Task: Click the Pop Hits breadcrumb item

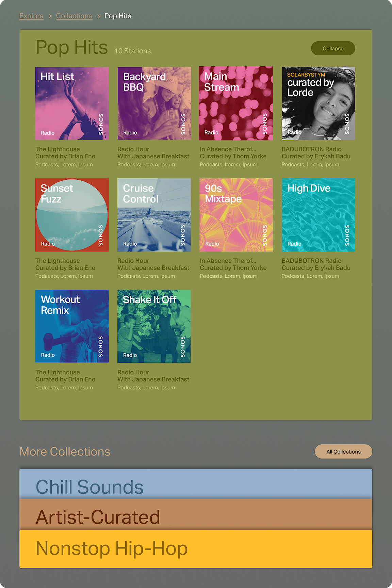Action: (118, 16)
